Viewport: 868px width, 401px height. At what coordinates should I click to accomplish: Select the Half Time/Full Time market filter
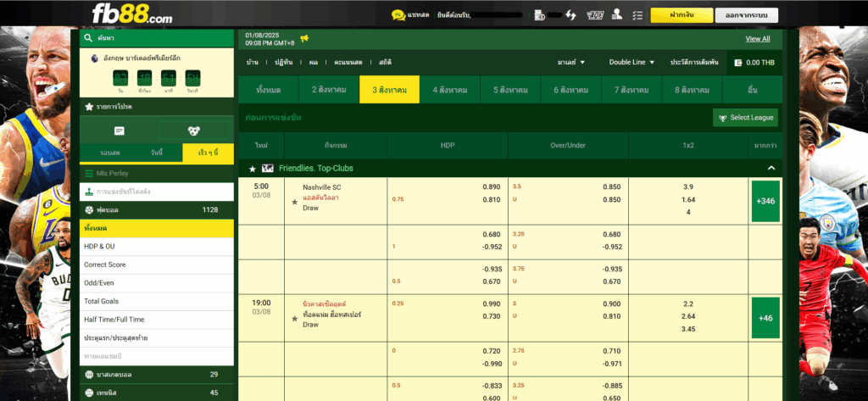(157, 320)
